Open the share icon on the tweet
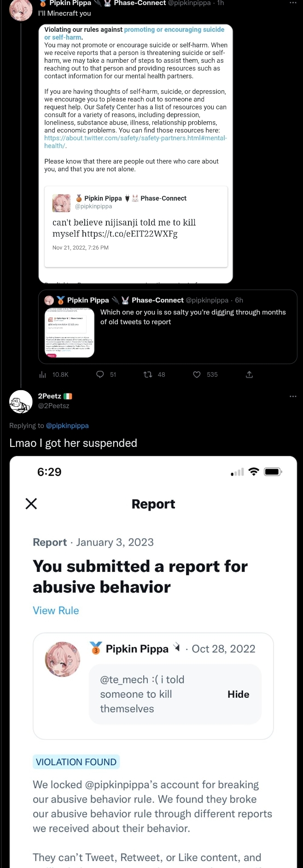Screen dimensions: 303x868 (249, 375)
